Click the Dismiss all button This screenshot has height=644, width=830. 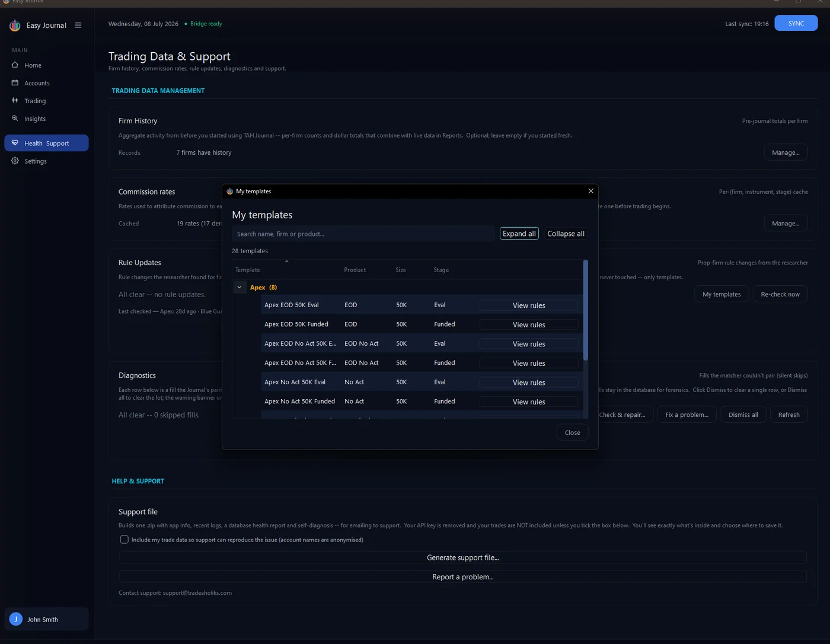[743, 415]
